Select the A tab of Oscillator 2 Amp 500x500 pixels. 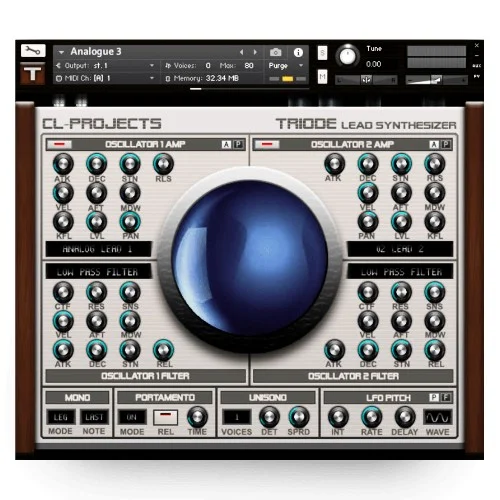pyautogui.click(x=434, y=144)
